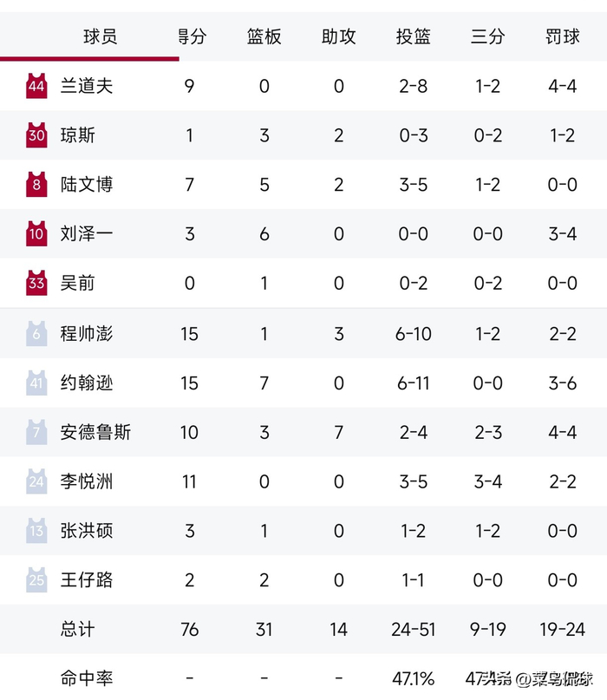The image size is (607, 700).
Task: Click the 三分 column header
Action: pos(487,37)
